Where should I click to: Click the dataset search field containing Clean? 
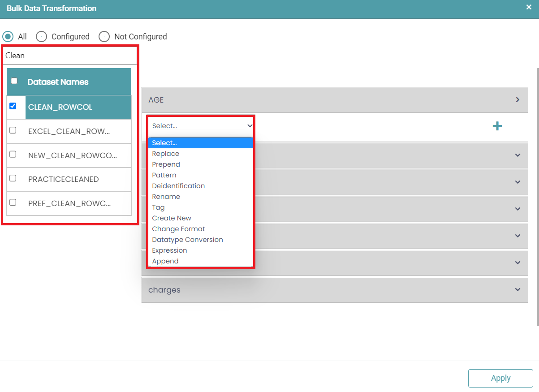(69, 56)
